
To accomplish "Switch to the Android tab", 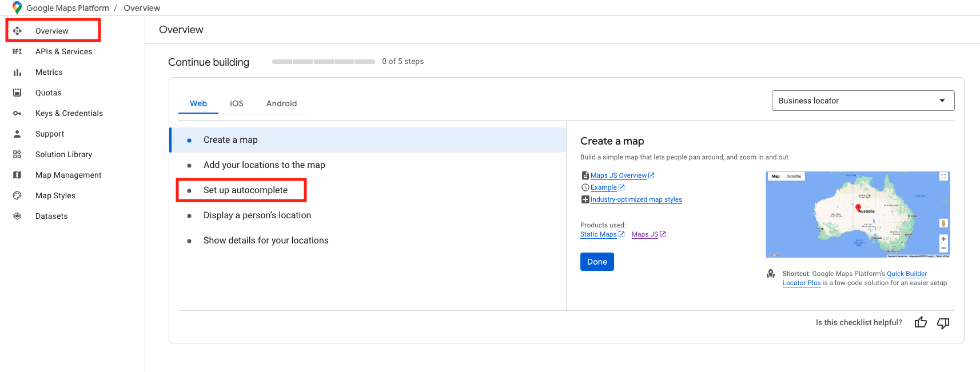I will 281,103.
